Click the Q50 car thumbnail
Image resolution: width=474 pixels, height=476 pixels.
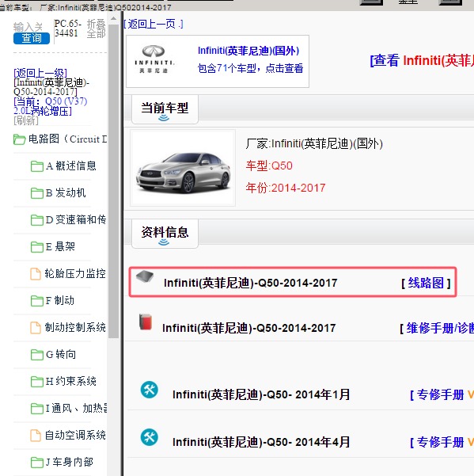[x=183, y=168]
